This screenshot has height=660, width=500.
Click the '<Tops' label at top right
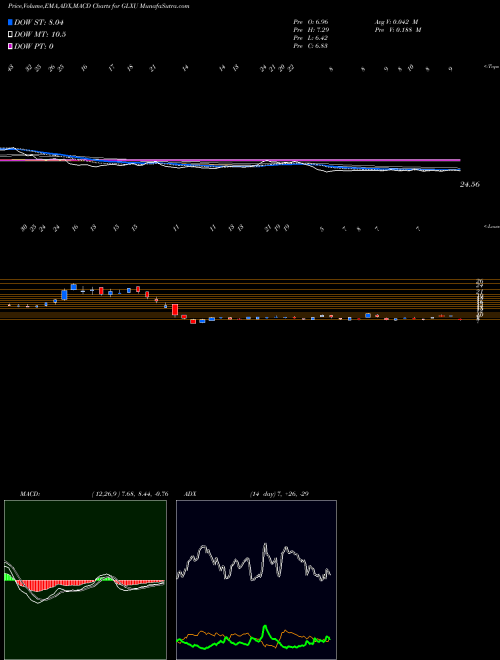click(491, 67)
